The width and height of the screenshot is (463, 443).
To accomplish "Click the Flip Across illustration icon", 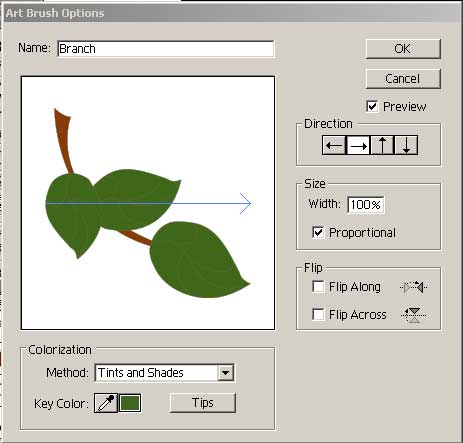I will pos(414,315).
